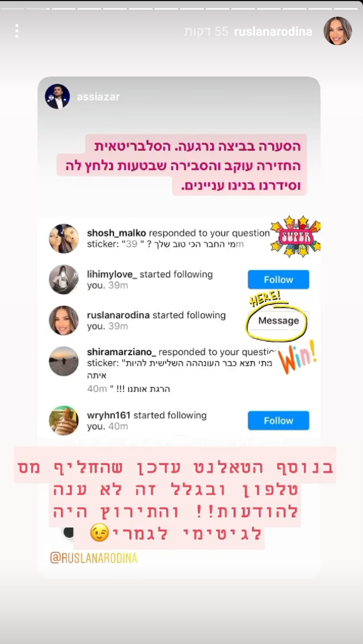
Task: Open the ruslanarodina username in header
Action: tap(273, 31)
